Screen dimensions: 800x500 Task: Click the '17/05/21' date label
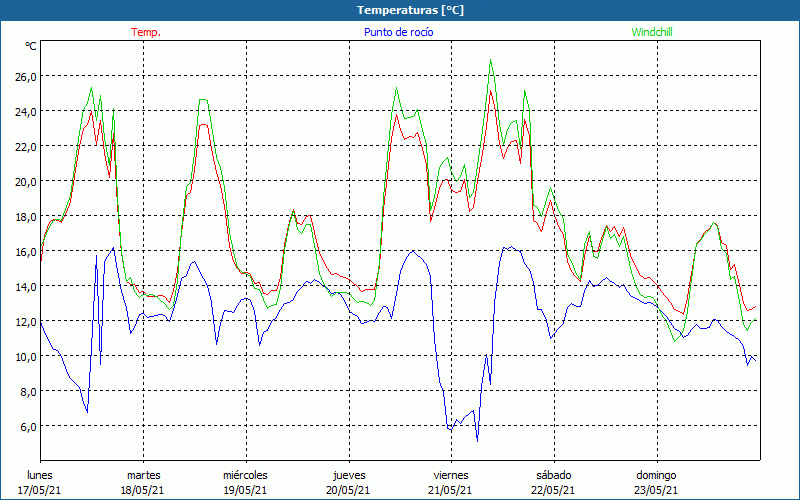coord(40,490)
